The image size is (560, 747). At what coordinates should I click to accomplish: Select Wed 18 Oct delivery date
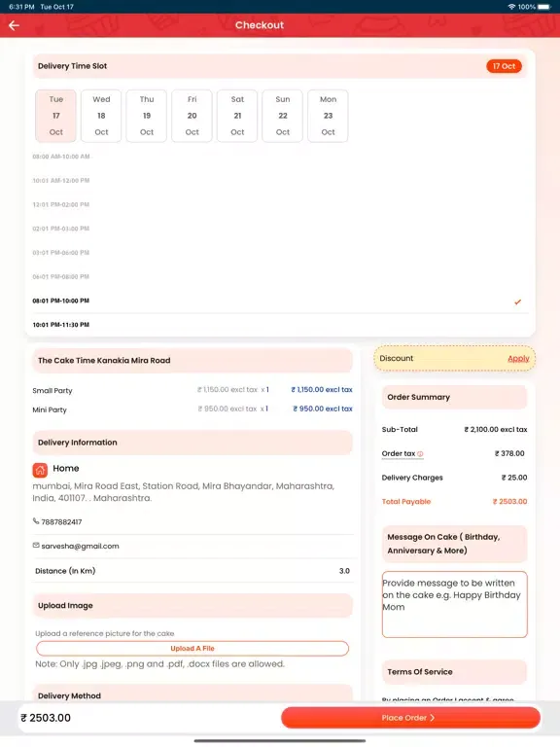click(101, 116)
